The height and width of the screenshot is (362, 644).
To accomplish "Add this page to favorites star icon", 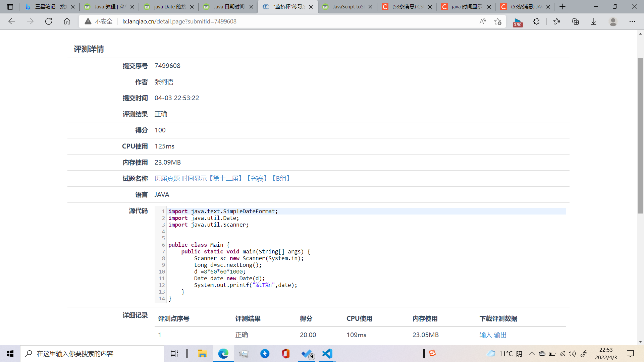I will click(498, 21).
